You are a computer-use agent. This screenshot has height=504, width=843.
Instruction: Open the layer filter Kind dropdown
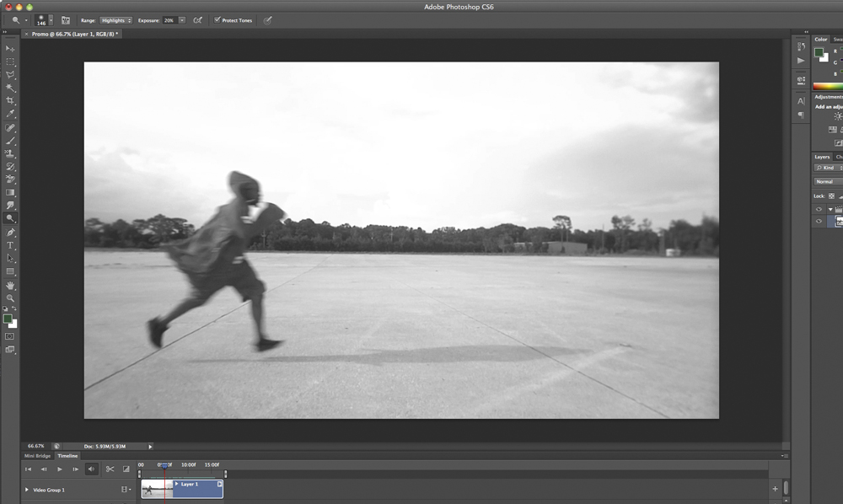point(828,168)
